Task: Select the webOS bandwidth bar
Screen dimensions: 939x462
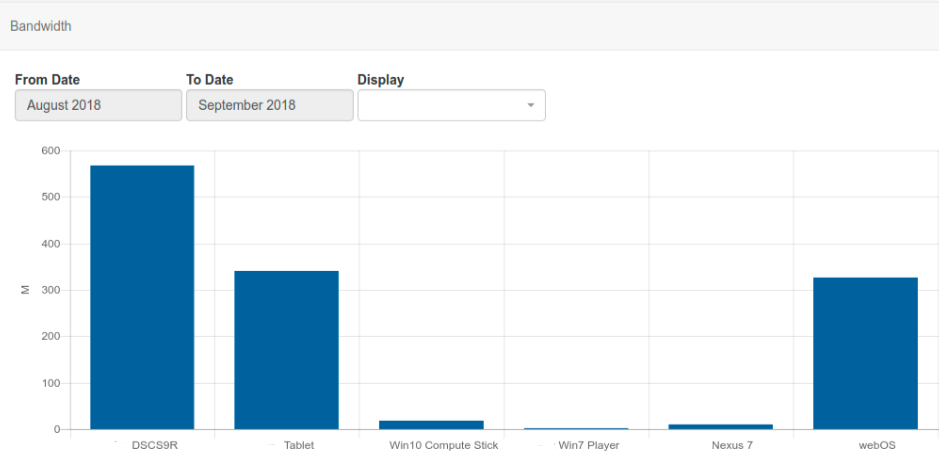Action: coord(865,353)
